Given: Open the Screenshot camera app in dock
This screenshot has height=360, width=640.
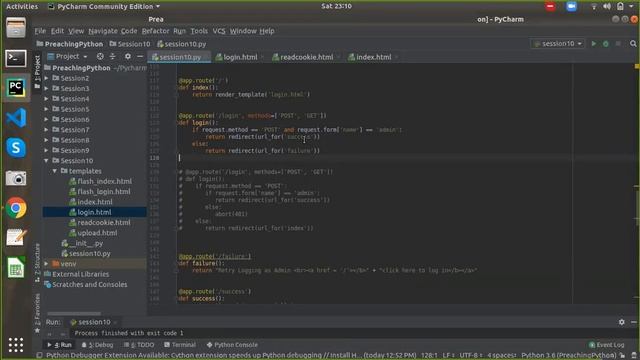Looking at the screenshot, I should 16,178.
